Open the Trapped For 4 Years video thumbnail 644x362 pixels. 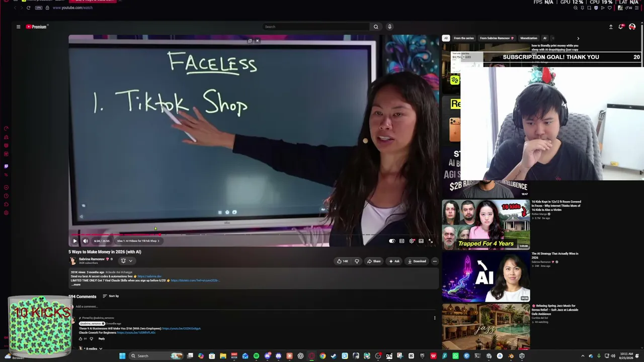(x=486, y=225)
